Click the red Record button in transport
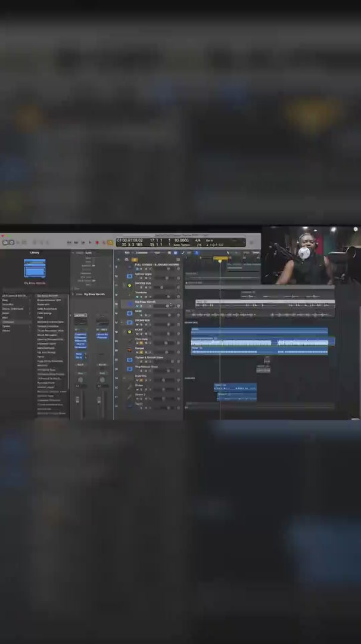This screenshot has height=644, width=361. 97,243
